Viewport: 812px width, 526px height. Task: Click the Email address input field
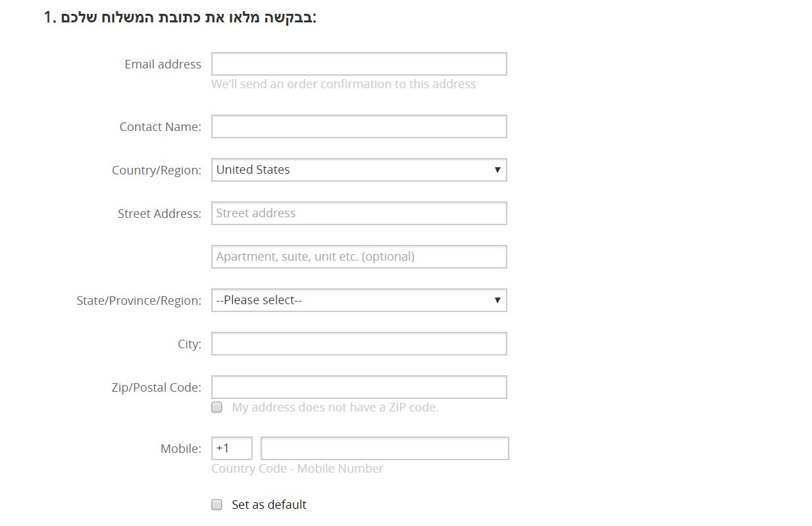tap(359, 65)
